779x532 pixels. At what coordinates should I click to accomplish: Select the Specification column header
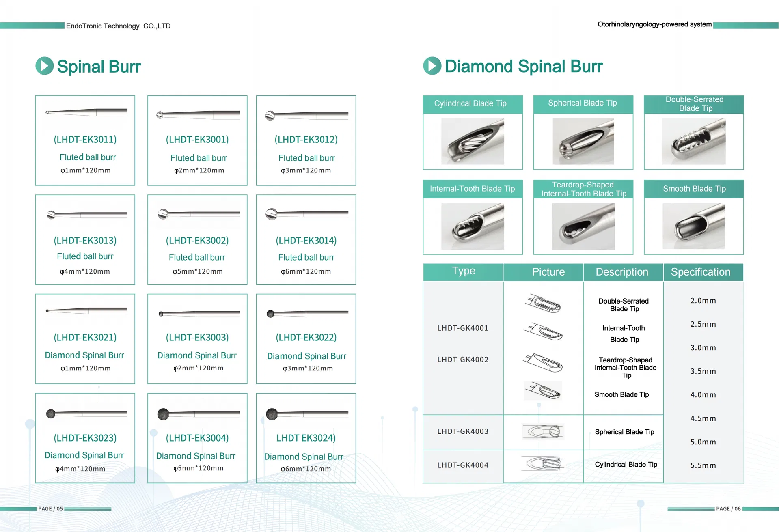pyautogui.click(x=700, y=272)
